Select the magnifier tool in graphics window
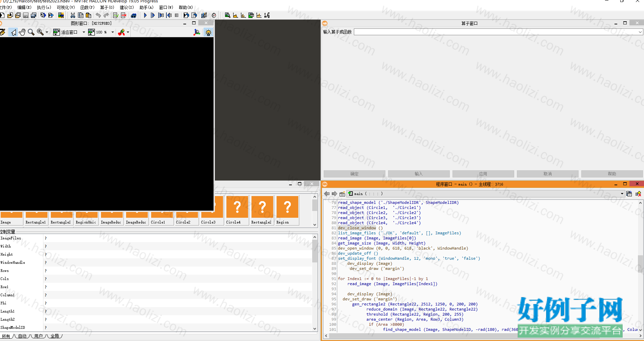 point(31,32)
